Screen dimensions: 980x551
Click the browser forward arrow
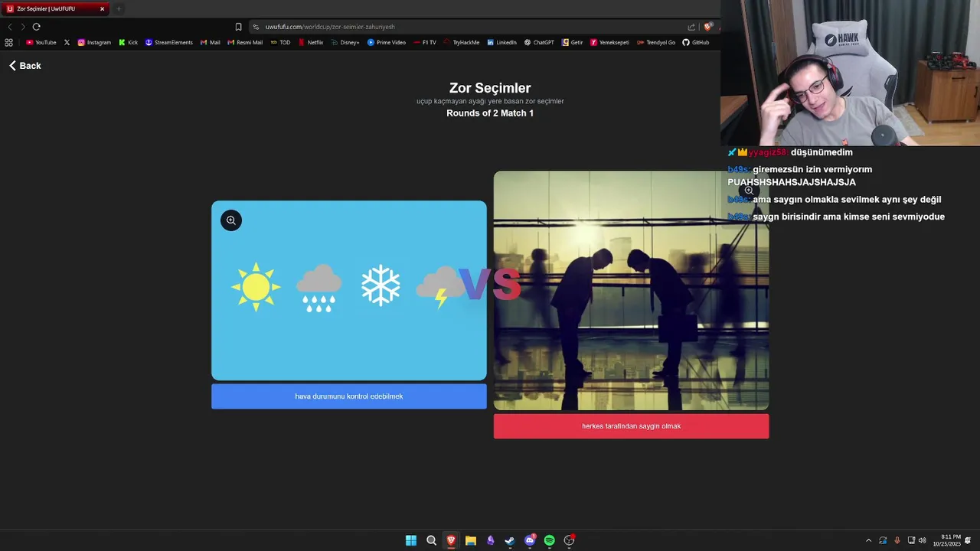[x=23, y=27]
